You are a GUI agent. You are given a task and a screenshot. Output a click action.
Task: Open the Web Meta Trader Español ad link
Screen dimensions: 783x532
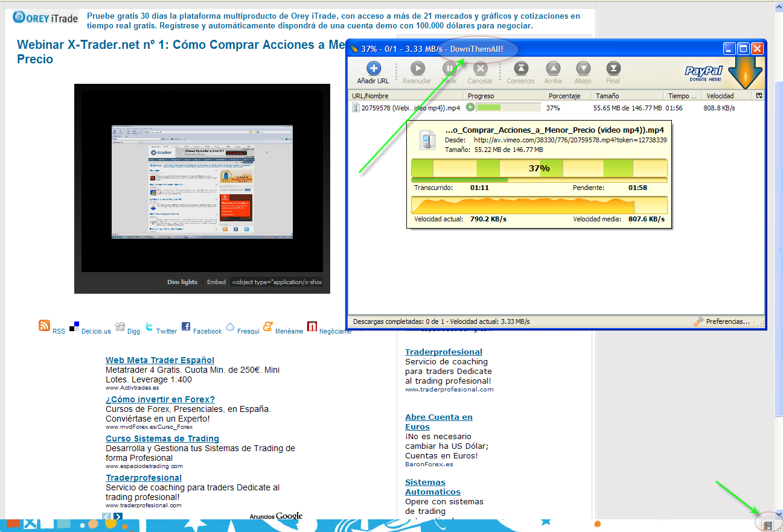point(160,360)
